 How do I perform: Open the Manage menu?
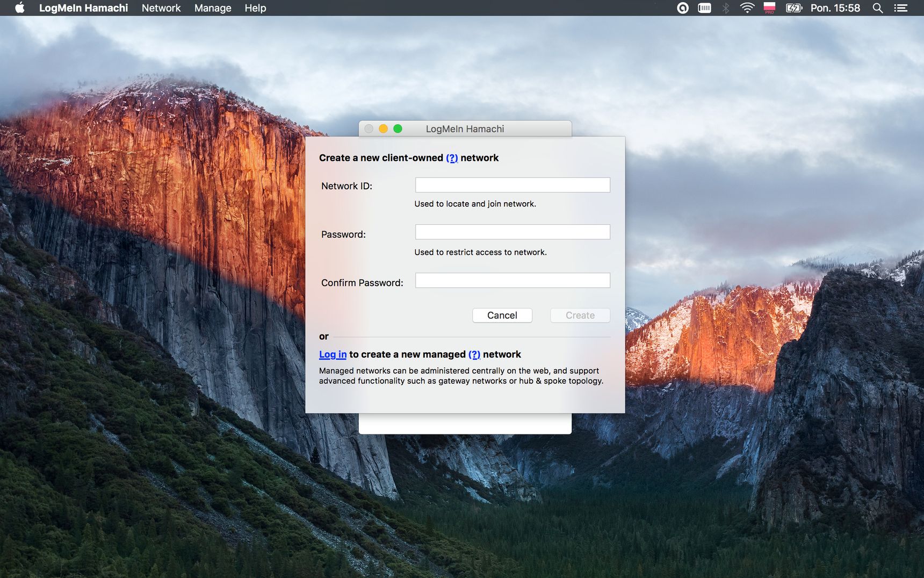[x=213, y=8]
